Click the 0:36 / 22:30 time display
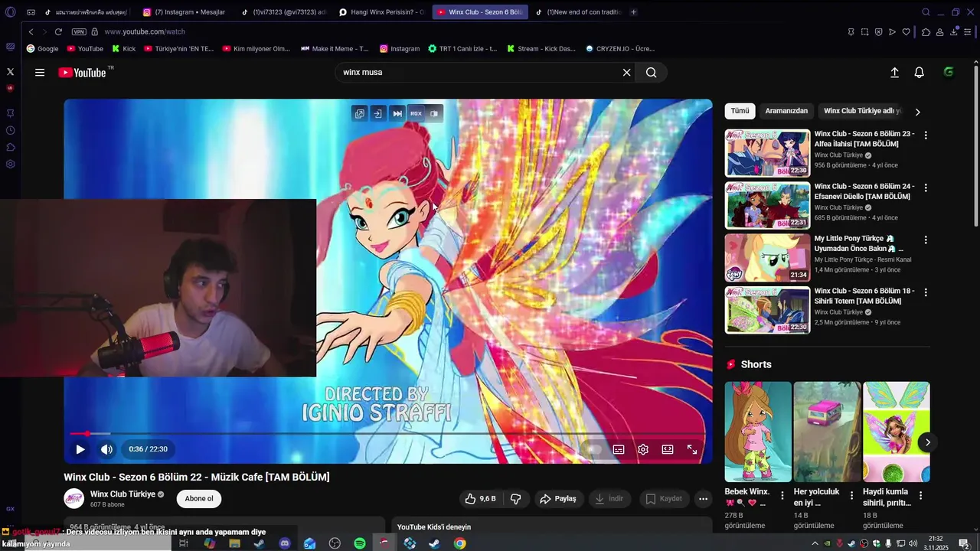 pos(148,449)
